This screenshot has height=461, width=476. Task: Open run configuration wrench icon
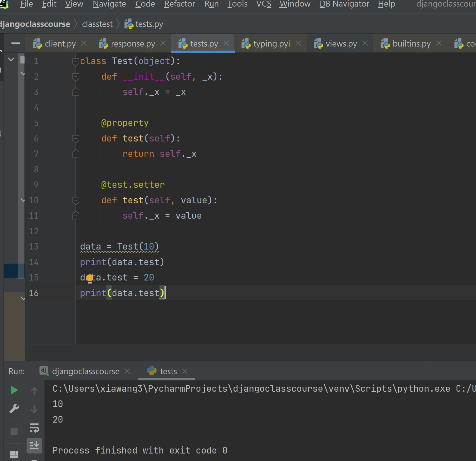point(14,409)
